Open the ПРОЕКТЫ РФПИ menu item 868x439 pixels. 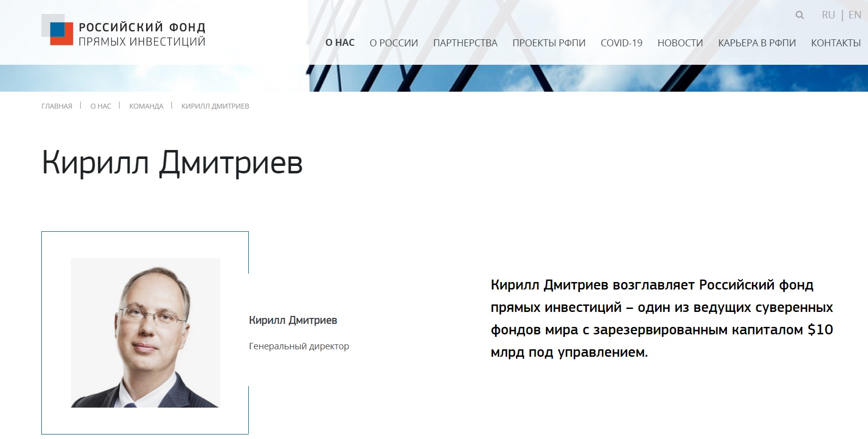548,43
